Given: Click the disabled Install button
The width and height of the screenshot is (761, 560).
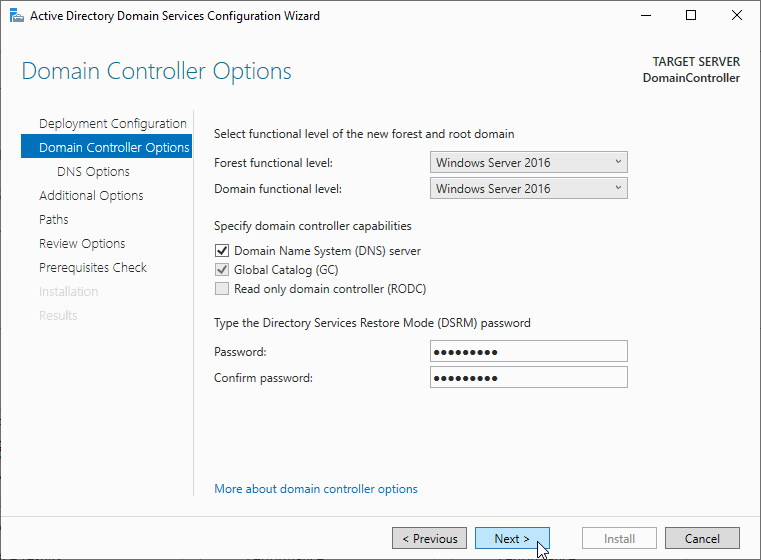Looking at the screenshot, I should click(619, 538).
